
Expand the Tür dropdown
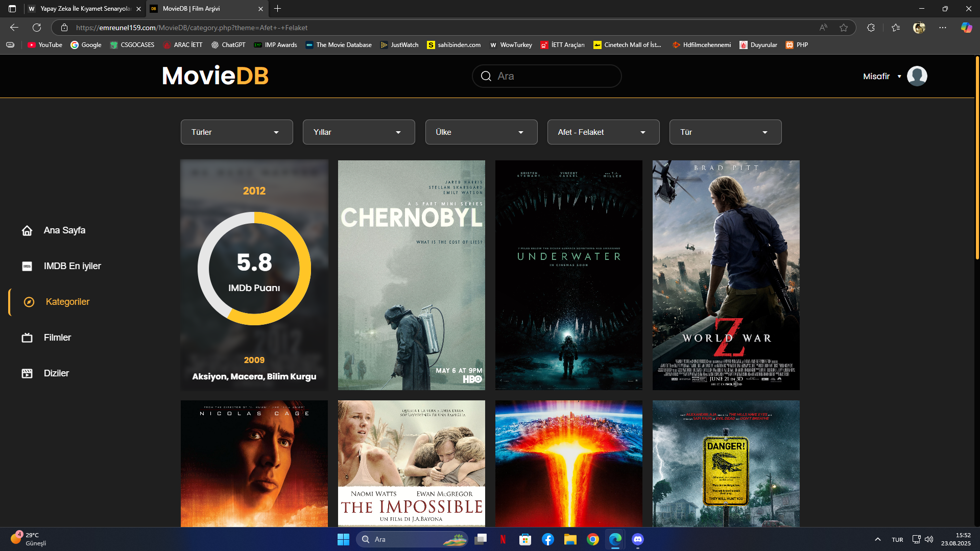pos(725,132)
